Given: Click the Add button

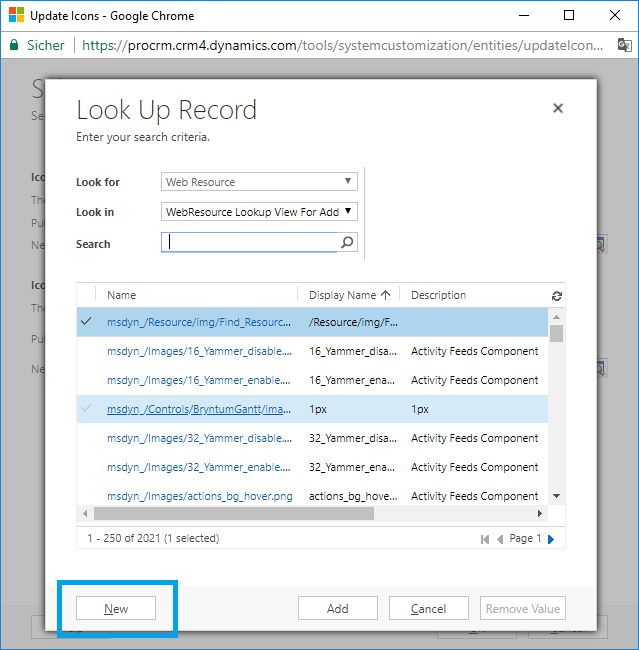Looking at the screenshot, I should tap(338, 608).
